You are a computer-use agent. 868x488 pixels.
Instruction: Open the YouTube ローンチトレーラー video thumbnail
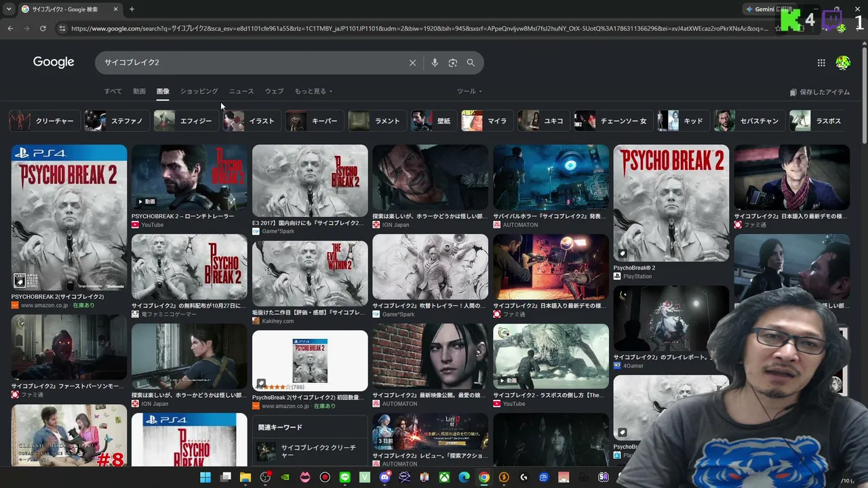(189, 177)
